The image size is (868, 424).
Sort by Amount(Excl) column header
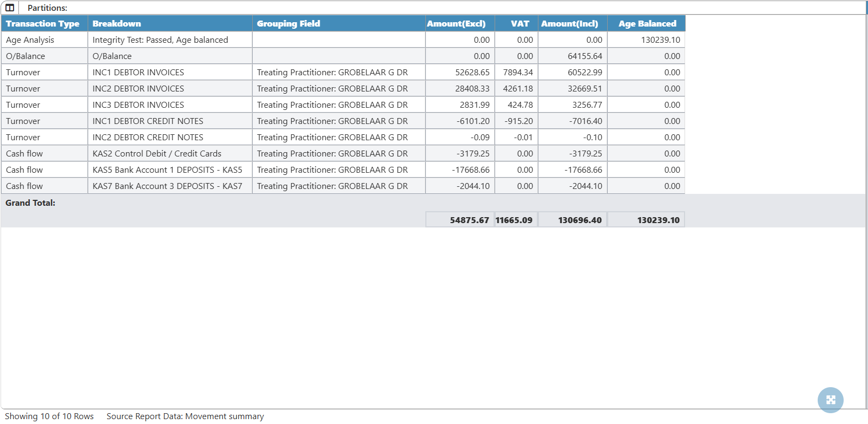coord(456,24)
